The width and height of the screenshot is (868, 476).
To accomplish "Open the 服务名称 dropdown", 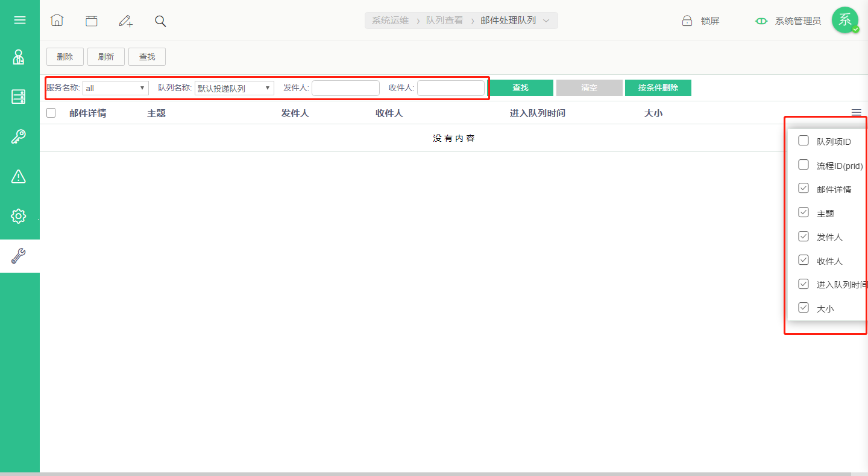I will 116,88.
